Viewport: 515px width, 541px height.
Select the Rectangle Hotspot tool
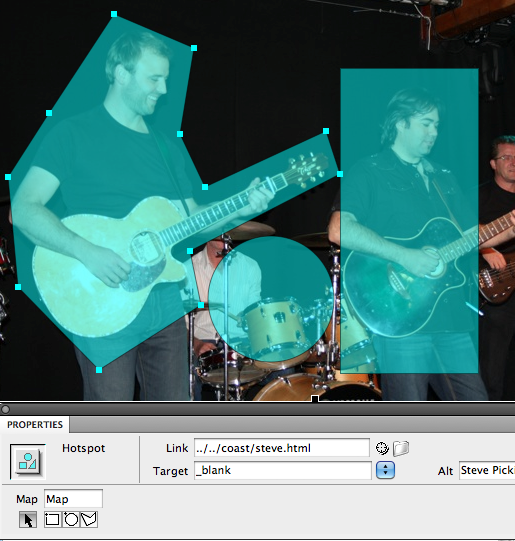pyautogui.click(x=52, y=519)
